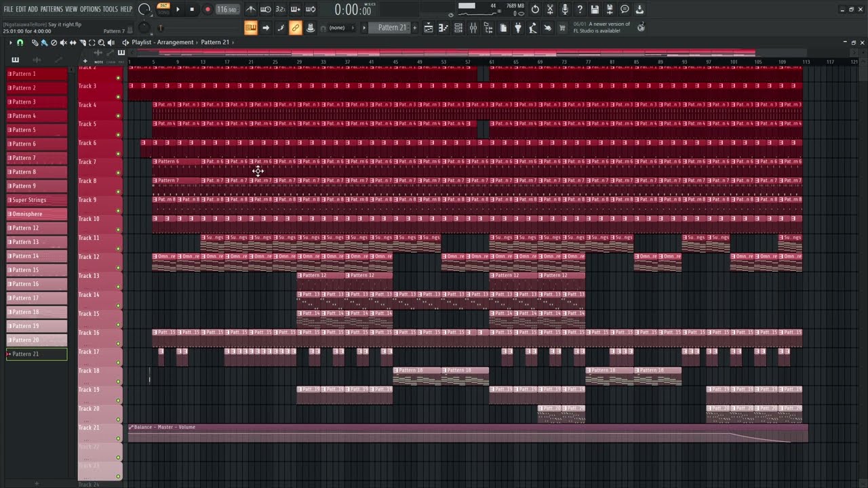Toggle the orange link multi-controller button
This screenshot has width=868, height=488.
pyautogui.click(x=296, y=28)
